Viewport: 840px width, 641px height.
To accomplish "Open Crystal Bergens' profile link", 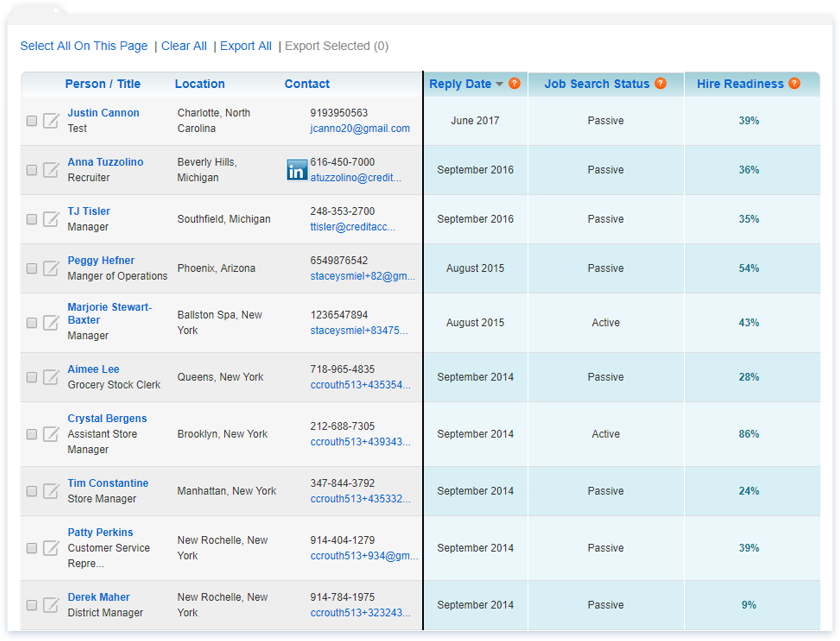I will pyautogui.click(x=107, y=418).
